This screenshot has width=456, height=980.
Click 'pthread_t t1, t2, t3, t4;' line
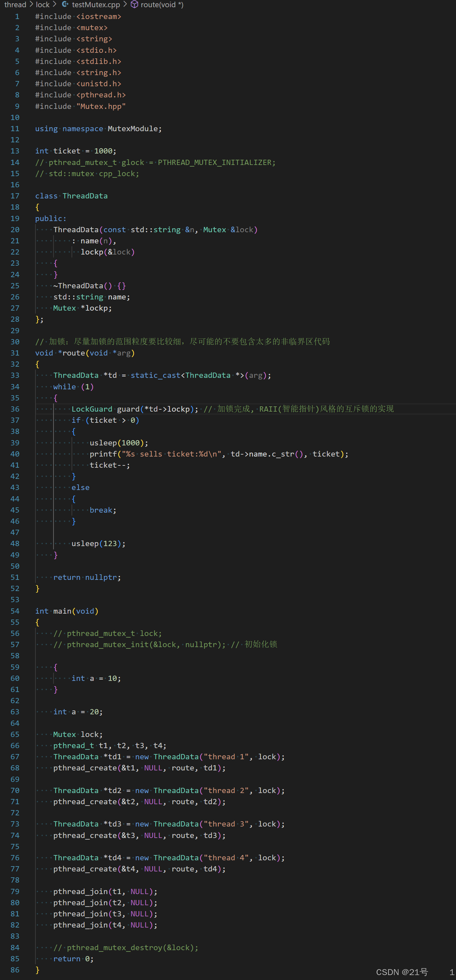[110, 745]
